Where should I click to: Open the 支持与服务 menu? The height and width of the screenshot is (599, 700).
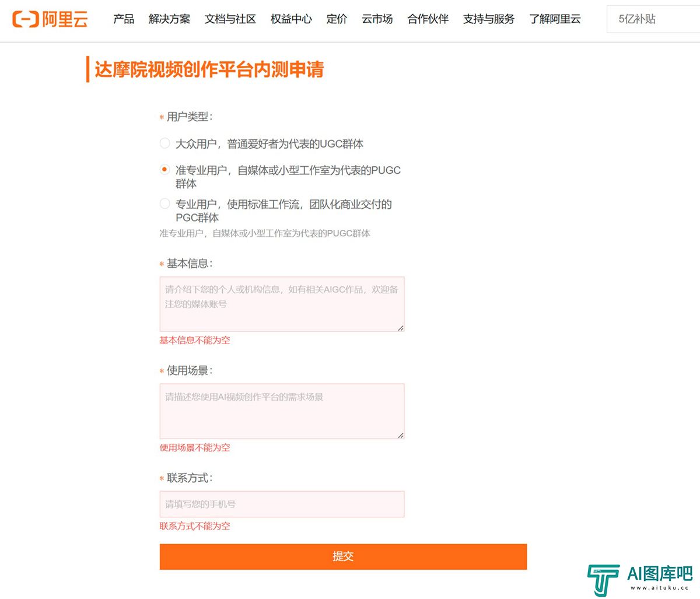[x=489, y=19]
